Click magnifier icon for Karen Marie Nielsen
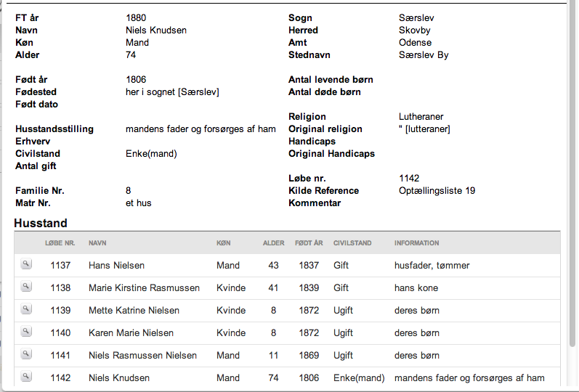This screenshot has height=392, width=579. (26, 332)
